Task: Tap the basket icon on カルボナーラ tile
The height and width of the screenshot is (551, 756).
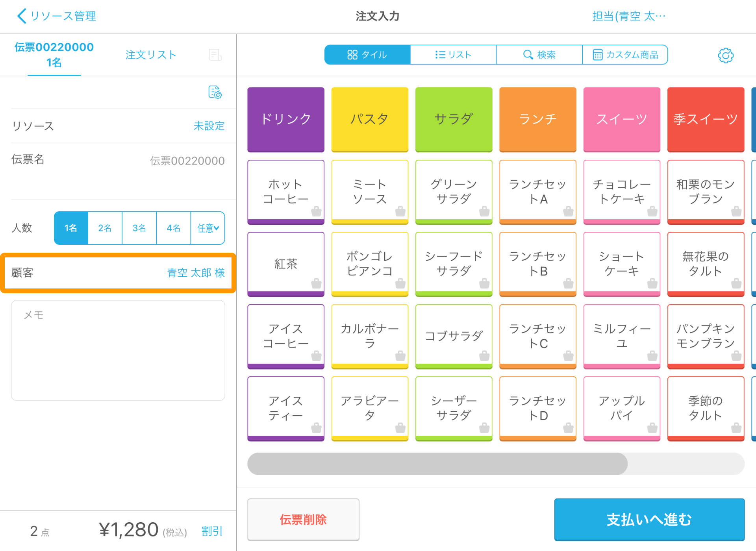Action: click(400, 356)
